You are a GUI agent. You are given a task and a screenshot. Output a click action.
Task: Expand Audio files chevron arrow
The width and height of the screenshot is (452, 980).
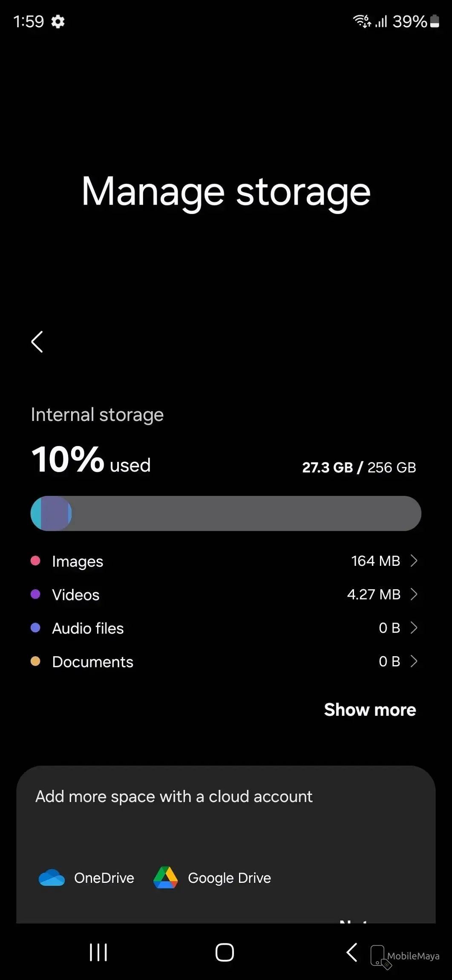click(x=413, y=628)
